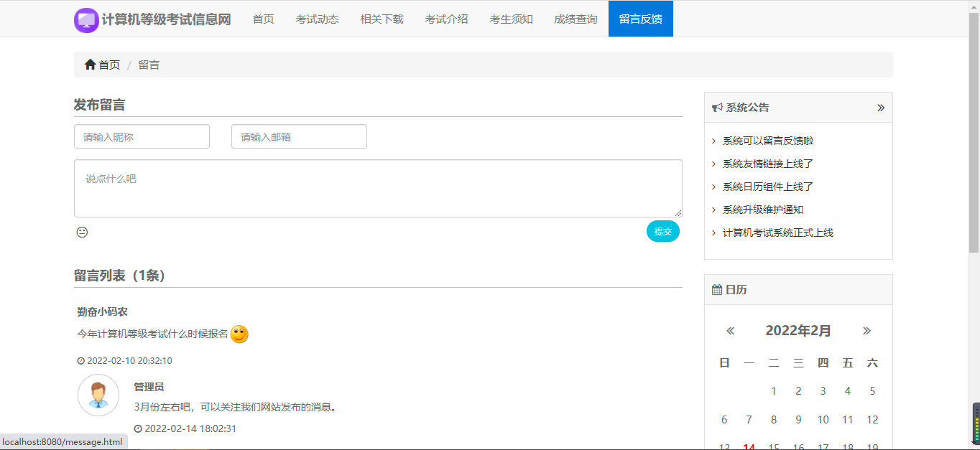Open the 考试介绍 navigation tab
This screenshot has height=450, width=980.
pos(447,19)
